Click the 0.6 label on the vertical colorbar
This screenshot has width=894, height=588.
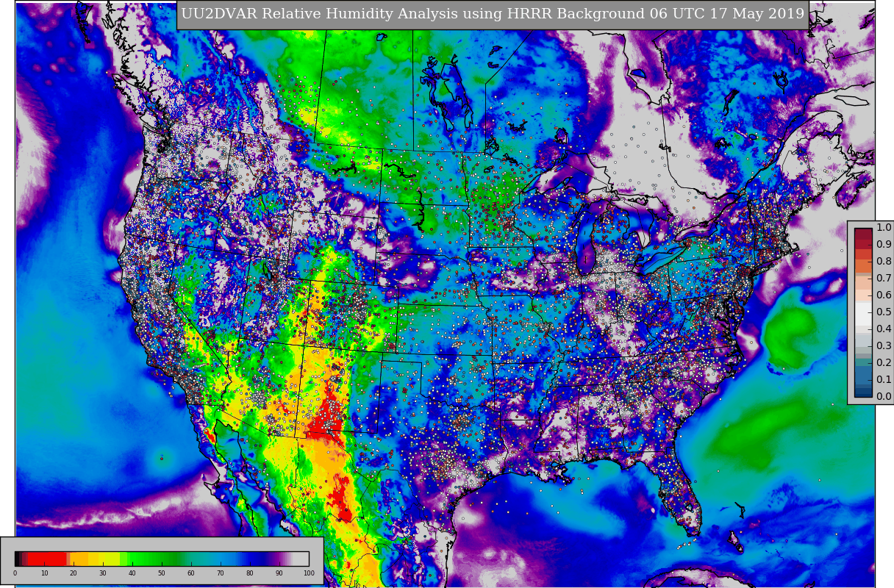(884, 295)
